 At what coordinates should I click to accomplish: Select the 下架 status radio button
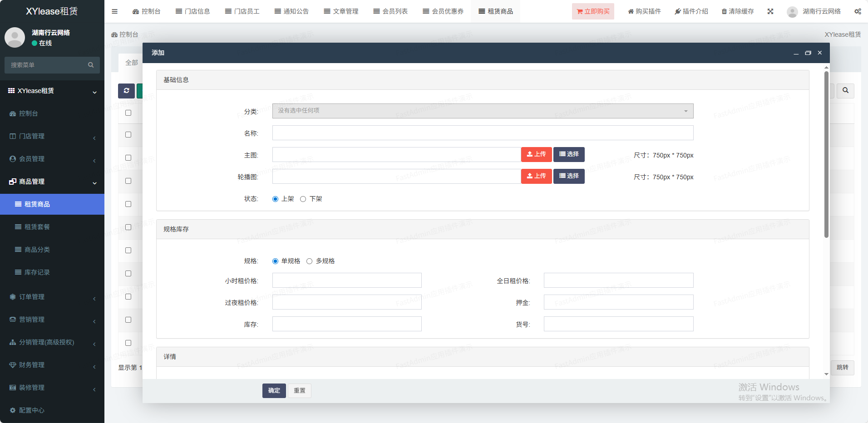click(303, 199)
